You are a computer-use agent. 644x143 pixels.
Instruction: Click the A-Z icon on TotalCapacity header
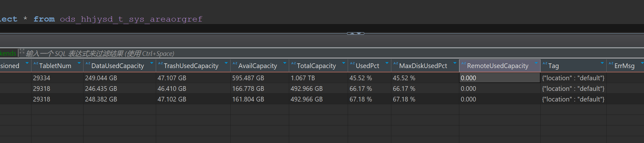(x=293, y=64)
